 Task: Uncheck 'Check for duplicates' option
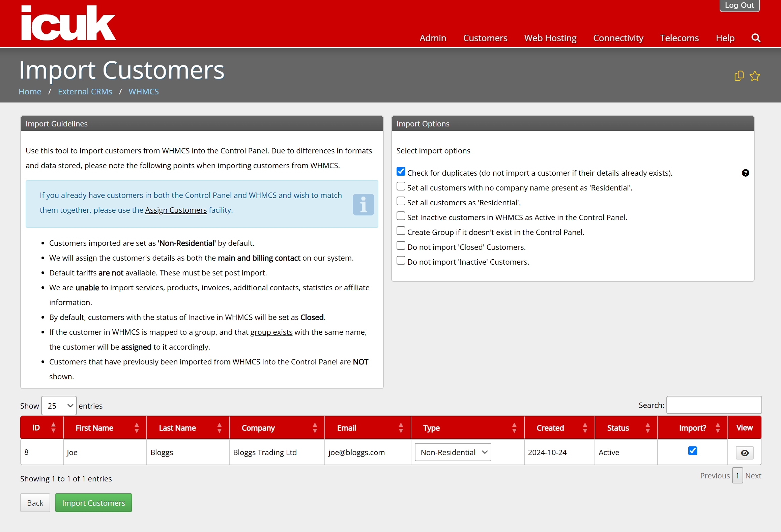[x=401, y=172]
